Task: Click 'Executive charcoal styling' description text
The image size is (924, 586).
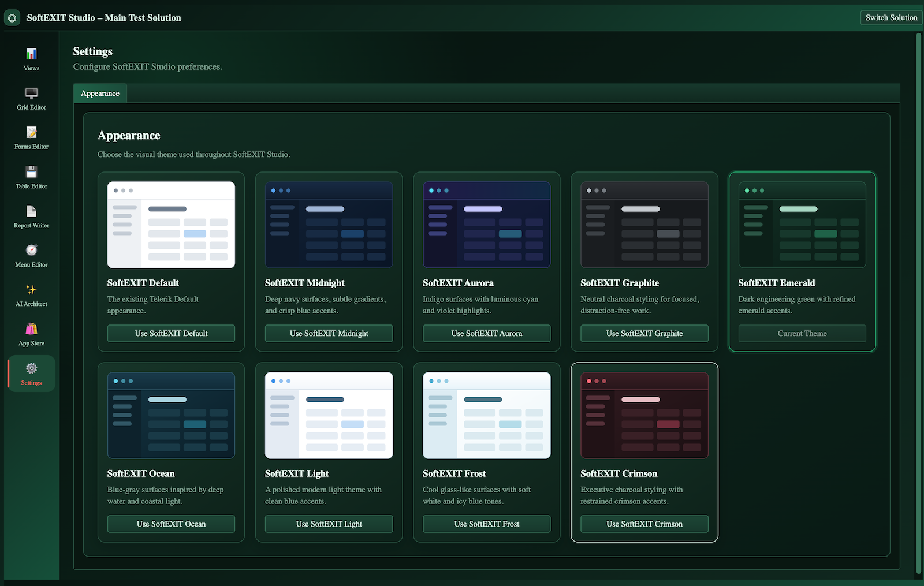Action: click(x=632, y=495)
